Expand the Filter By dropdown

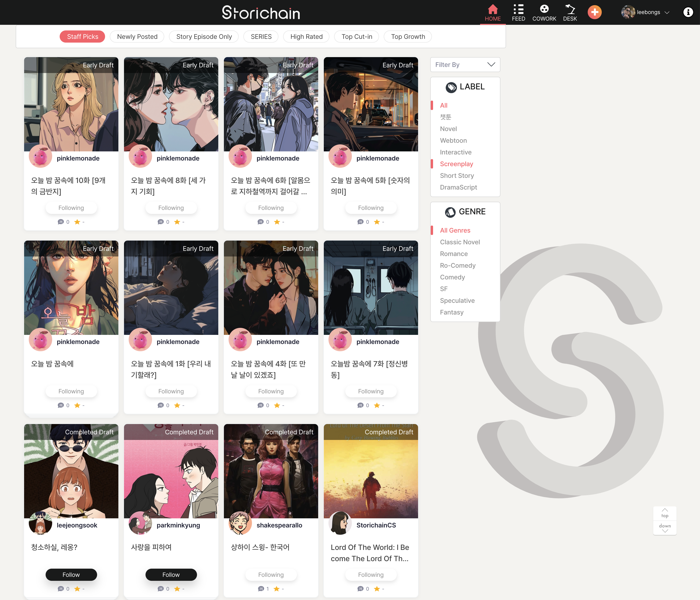pos(465,65)
